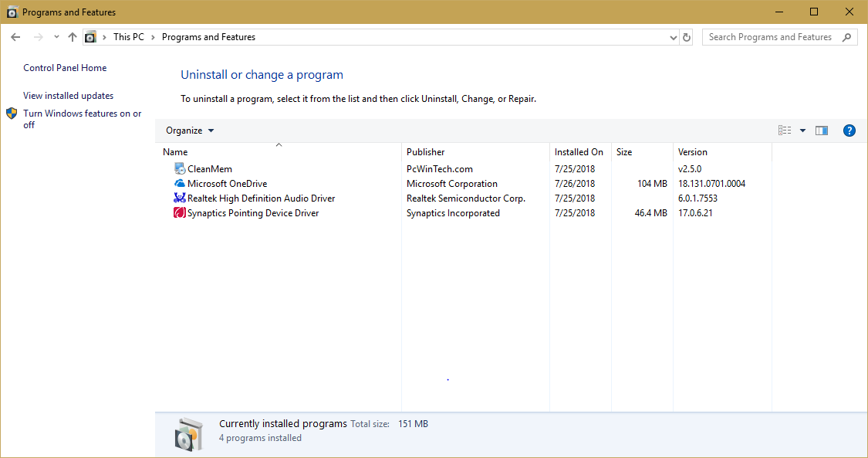Viewport: 868px width, 458px height.
Task: Open recent locations dropdown arrow
Action: pyautogui.click(x=56, y=37)
